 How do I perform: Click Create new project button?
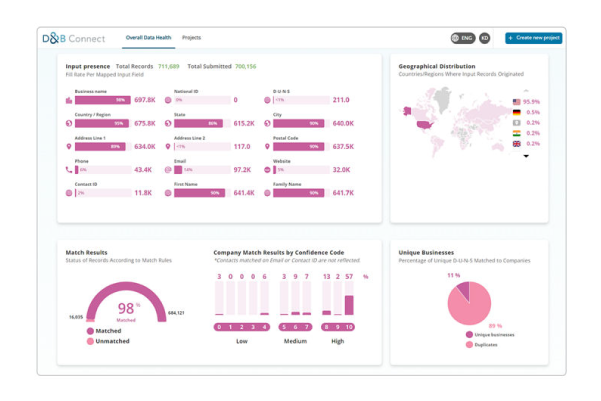[x=534, y=38]
